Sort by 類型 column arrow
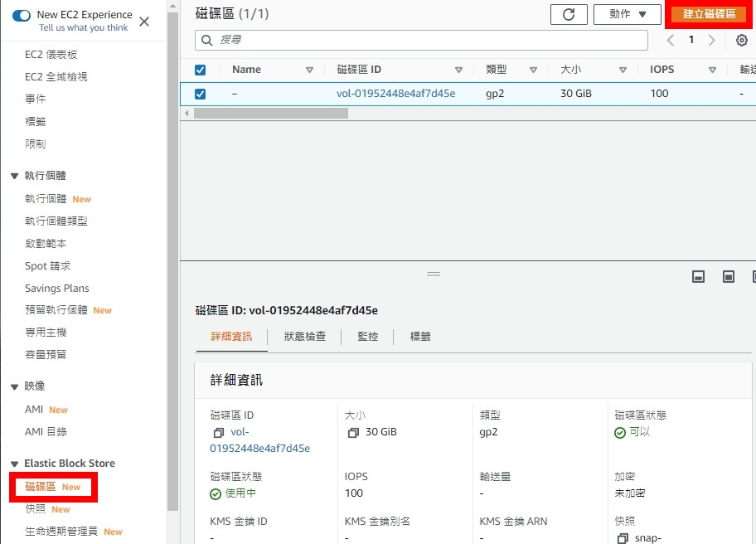Viewport: 756px width, 544px height. click(x=533, y=70)
